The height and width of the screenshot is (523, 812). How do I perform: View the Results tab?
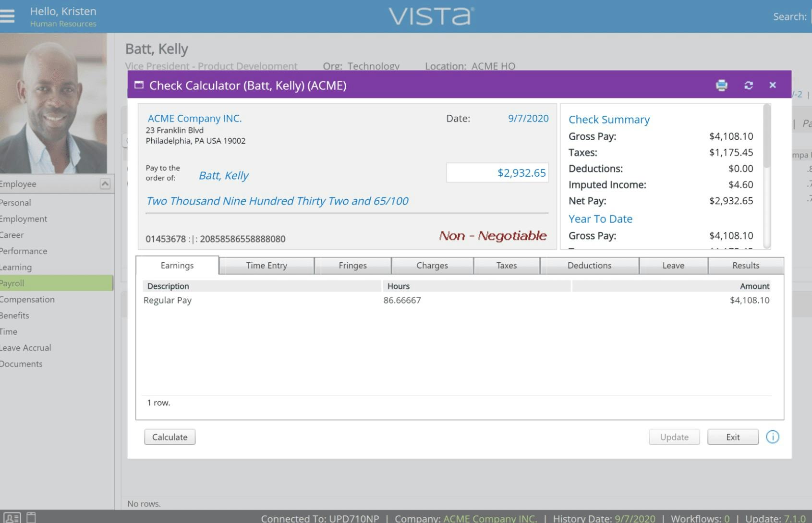click(x=745, y=265)
